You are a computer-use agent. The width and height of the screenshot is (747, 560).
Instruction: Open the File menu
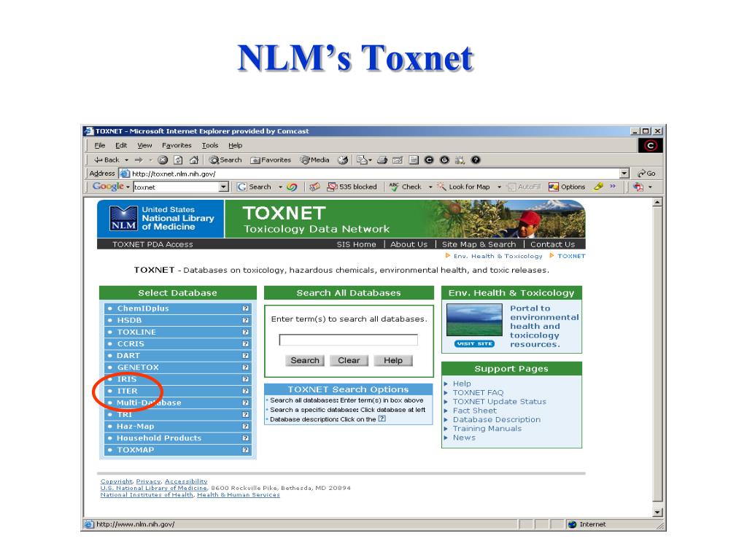[99, 145]
